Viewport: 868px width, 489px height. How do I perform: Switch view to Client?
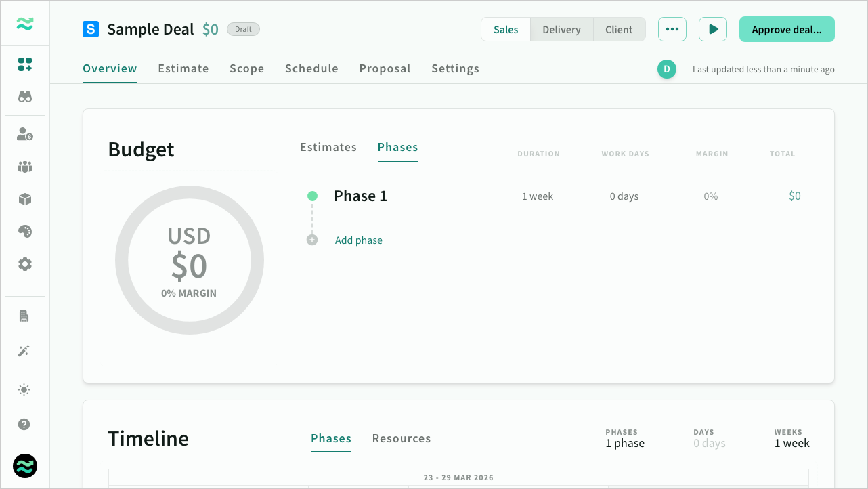click(x=619, y=30)
